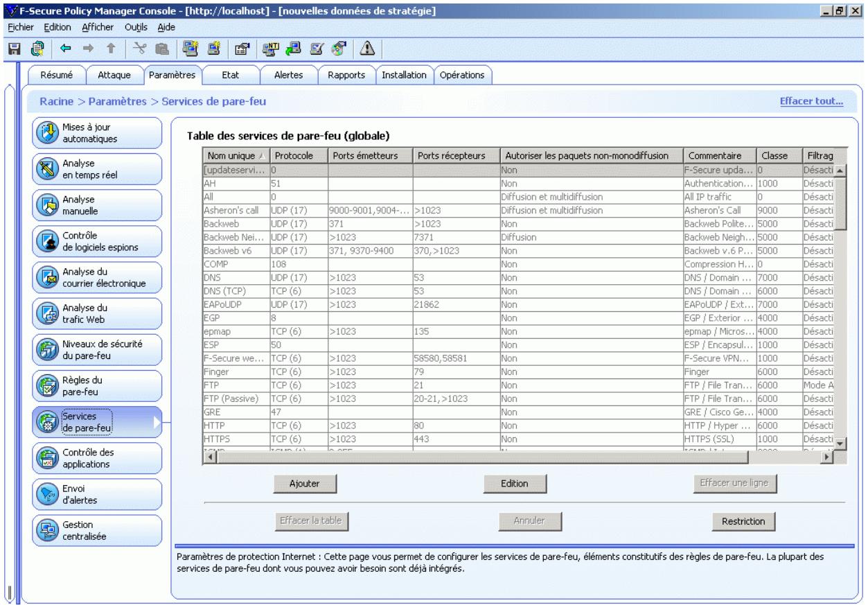Click the Restriction button
This screenshot has width=868, height=605.
(743, 521)
